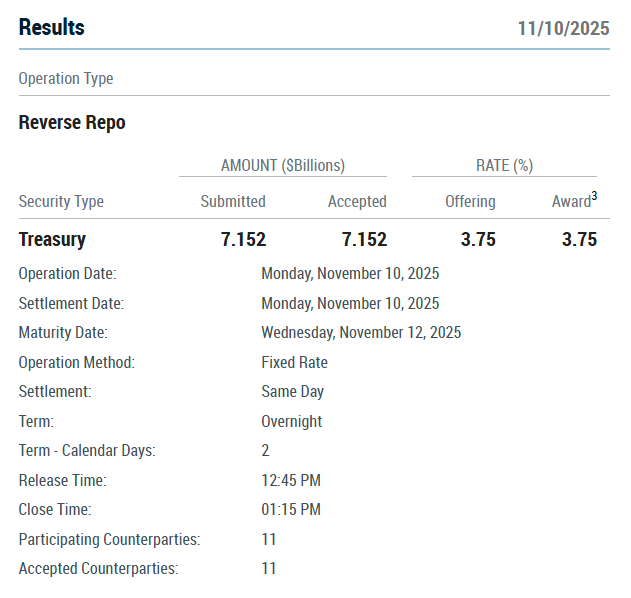
Task: Click the Participating Counterparties label
Action: [109, 540]
